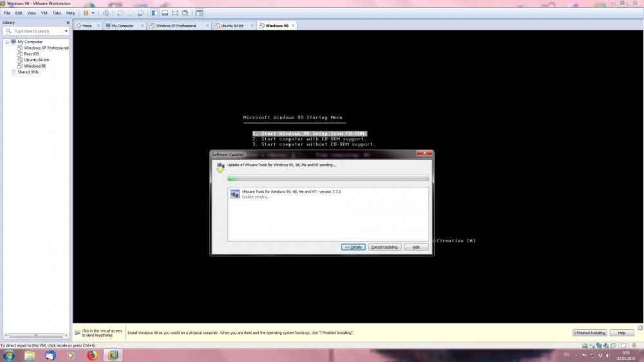Open the Edit menu
Image resolution: width=644 pixels, height=362 pixels.
tap(19, 13)
